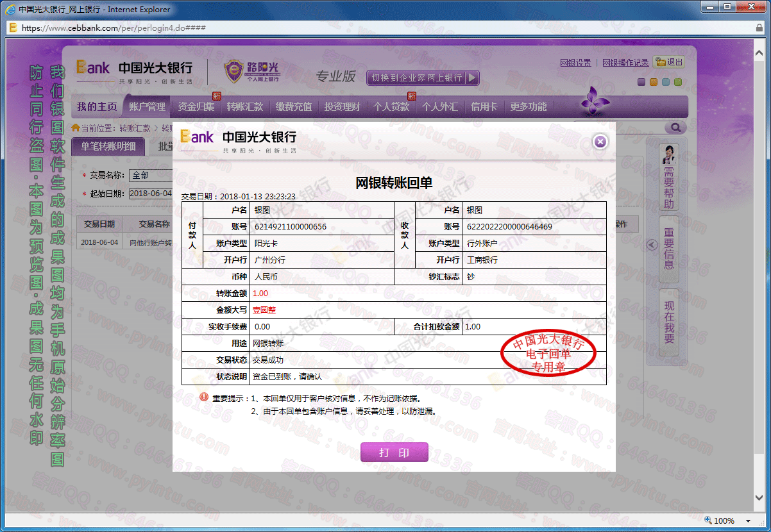Viewport: 771px width, 532px height.
Task: Open the 网银设置 settings link
Action: coord(575,63)
